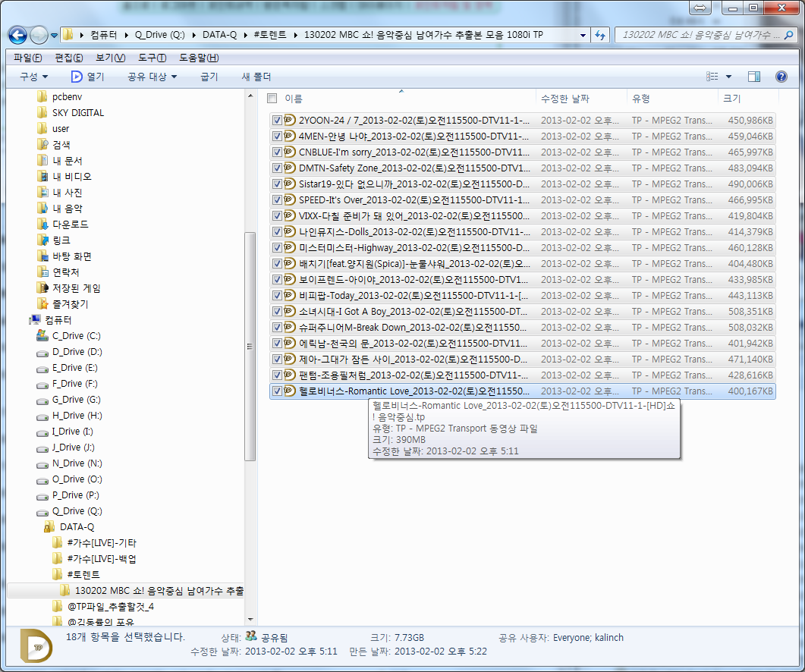Click the Refresh icon beside the address bar

click(599, 34)
